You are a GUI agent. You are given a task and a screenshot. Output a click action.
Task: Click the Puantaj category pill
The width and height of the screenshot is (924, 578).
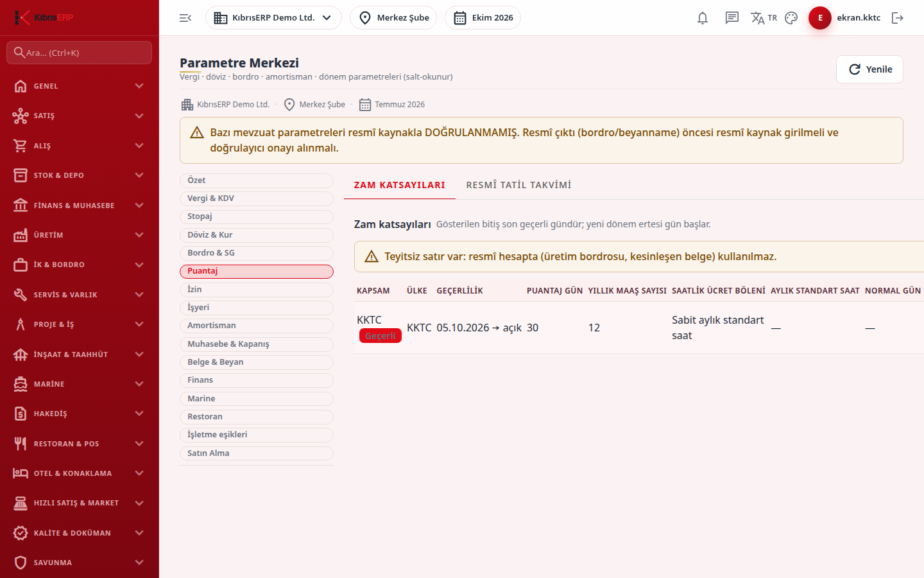257,271
